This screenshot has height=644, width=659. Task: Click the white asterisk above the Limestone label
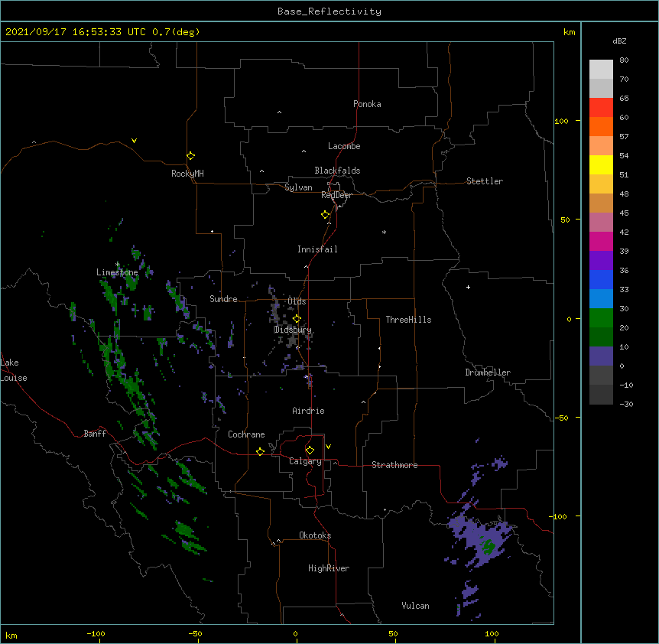[x=117, y=265]
